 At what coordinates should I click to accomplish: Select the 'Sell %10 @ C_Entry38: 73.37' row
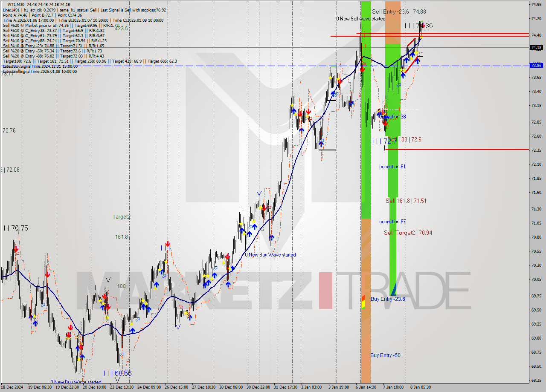click(x=54, y=30)
